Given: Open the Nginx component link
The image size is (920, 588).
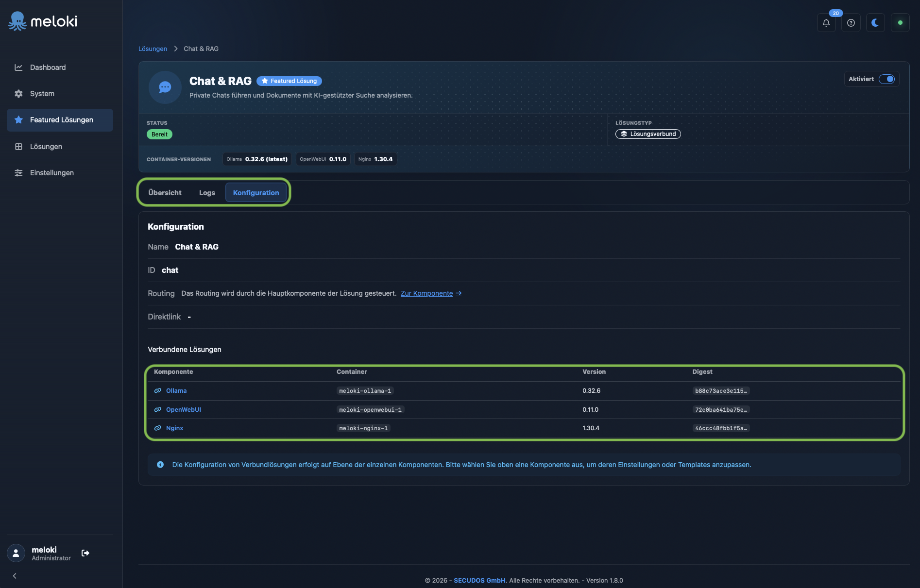Looking at the screenshot, I should pos(175,428).
